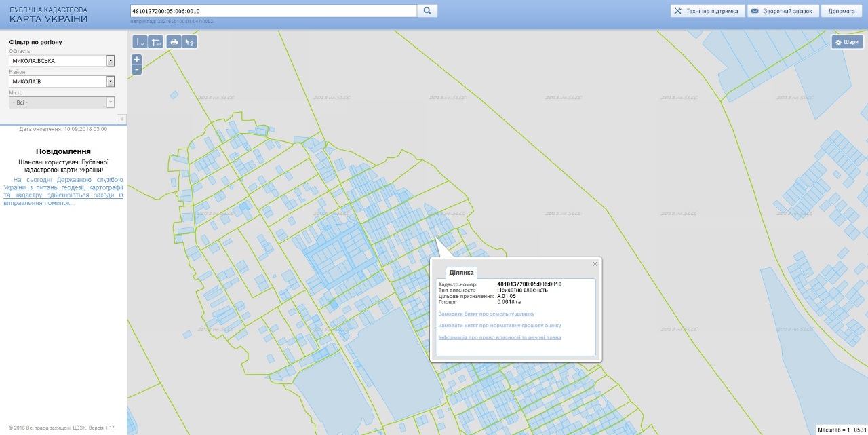Click the magnifier search button
The width and height of the screenshot is (868, 435).
point(427,11)
